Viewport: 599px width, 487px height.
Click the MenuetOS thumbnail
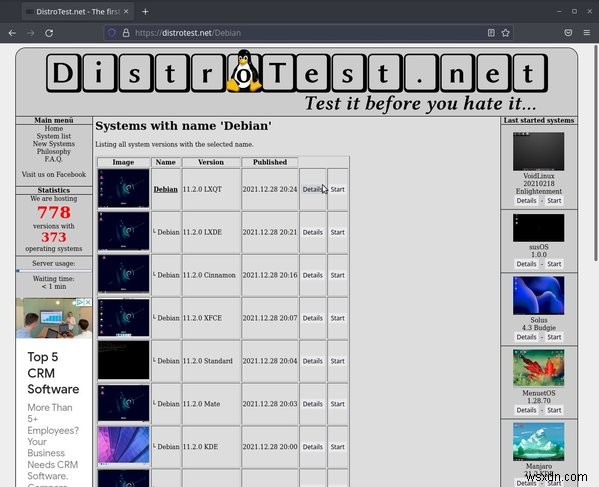click(538, 368)
